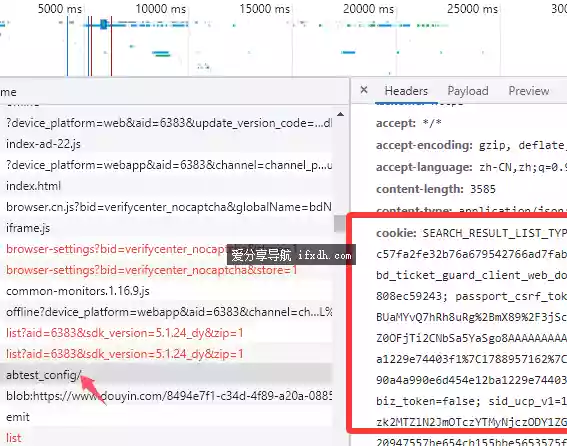Close the request details panel
The width and height of the screenshot is (567, 446).
tap(364, 90)
